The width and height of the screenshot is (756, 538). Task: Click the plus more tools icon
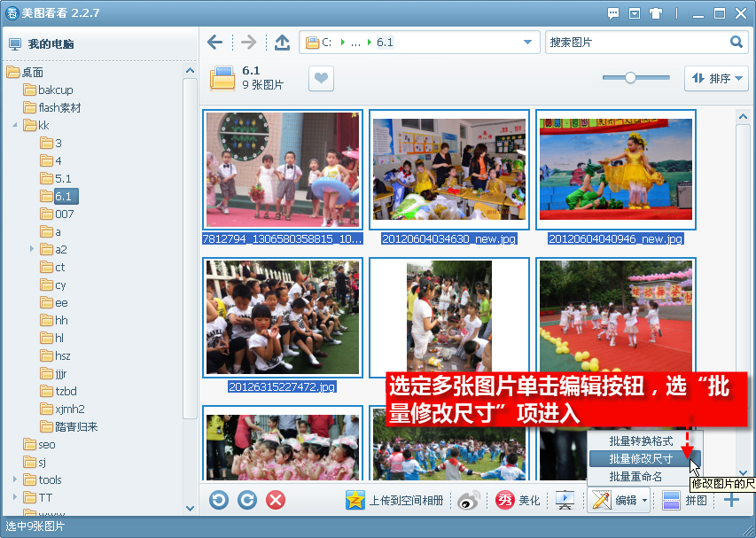pos(731,500)
